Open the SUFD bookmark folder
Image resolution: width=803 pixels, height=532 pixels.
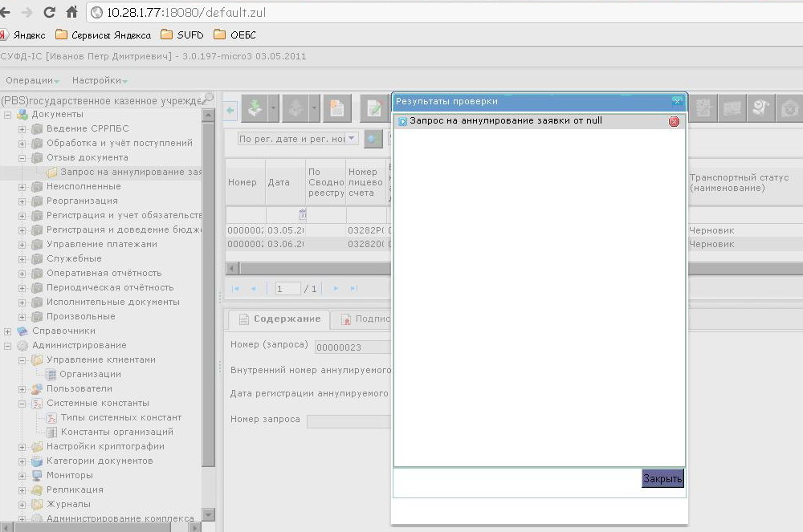(182, 35)
